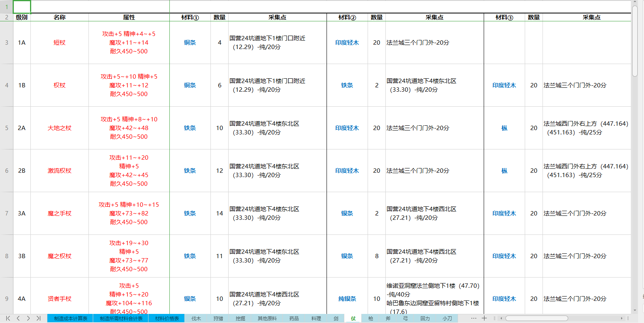Select the empty cell in row 1
Image resolution: width=644 pixels, height=323 pixels.
(x=22, y=7)
